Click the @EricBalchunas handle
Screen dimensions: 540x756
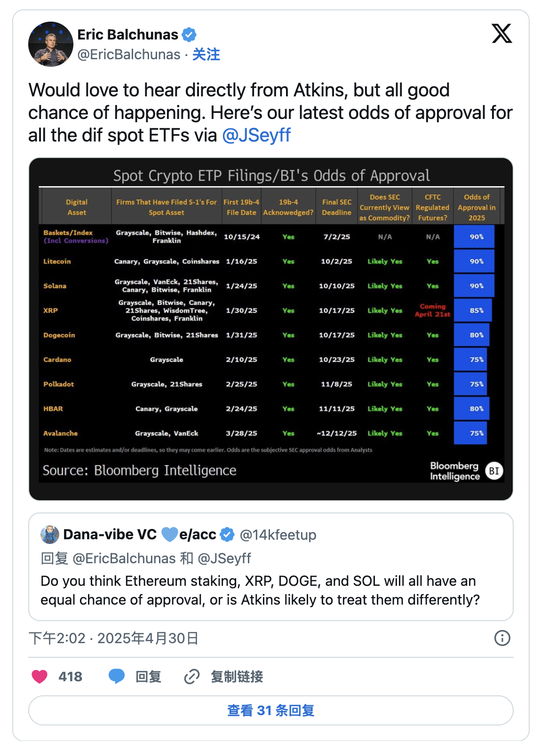pyautogui.click(x=129, y=55)
